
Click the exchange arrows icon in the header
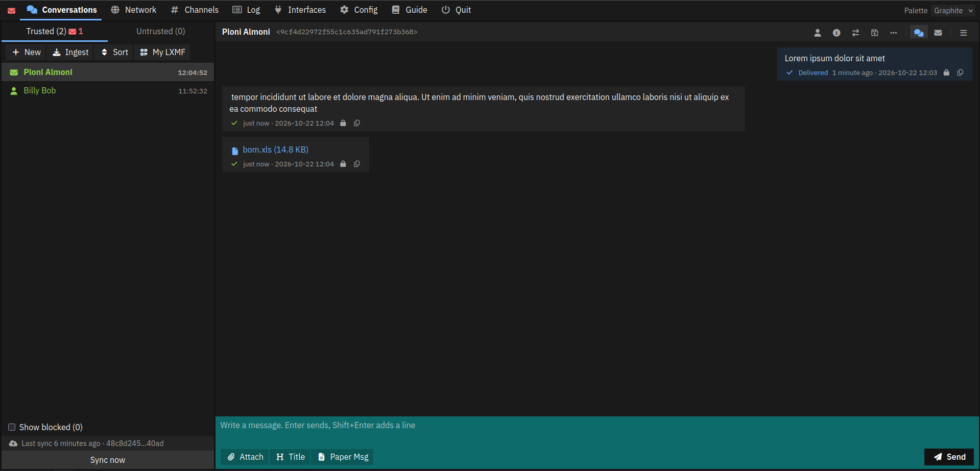pos(855,33)
